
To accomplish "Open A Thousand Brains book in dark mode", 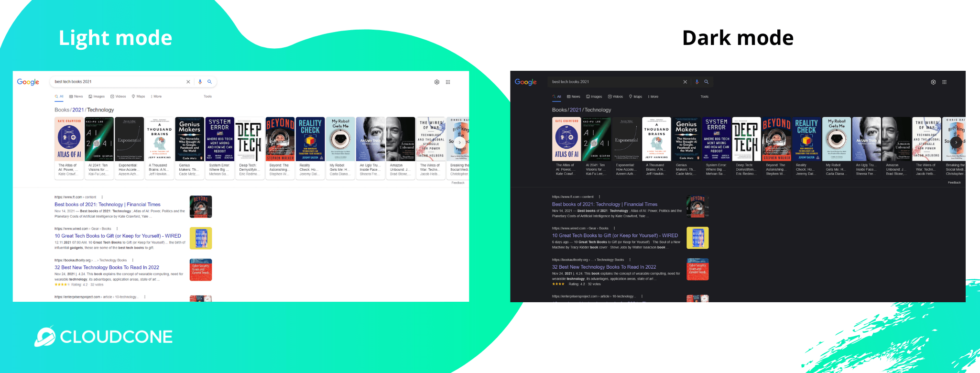I will point(656,147).
